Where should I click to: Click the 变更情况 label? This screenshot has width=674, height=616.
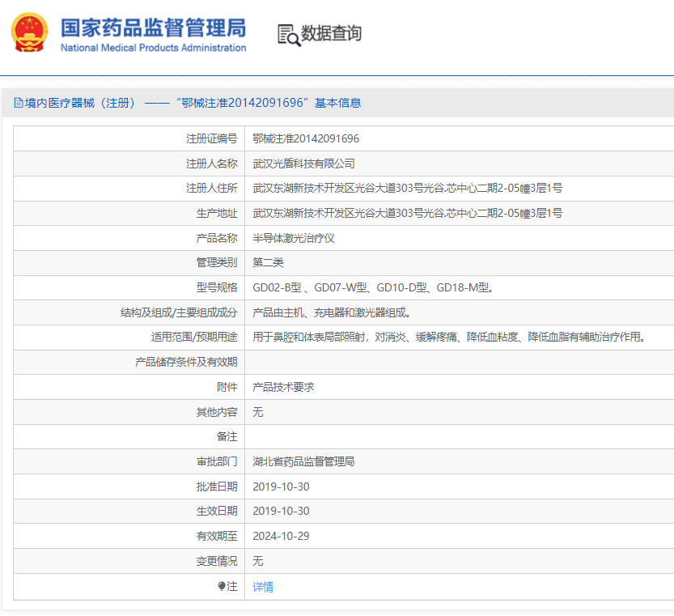(x=217, y=561)
